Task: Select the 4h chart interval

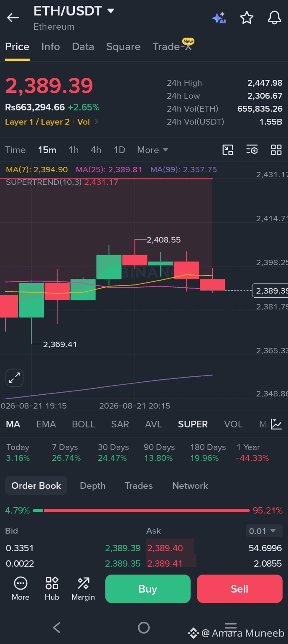Action: [96, 150]
